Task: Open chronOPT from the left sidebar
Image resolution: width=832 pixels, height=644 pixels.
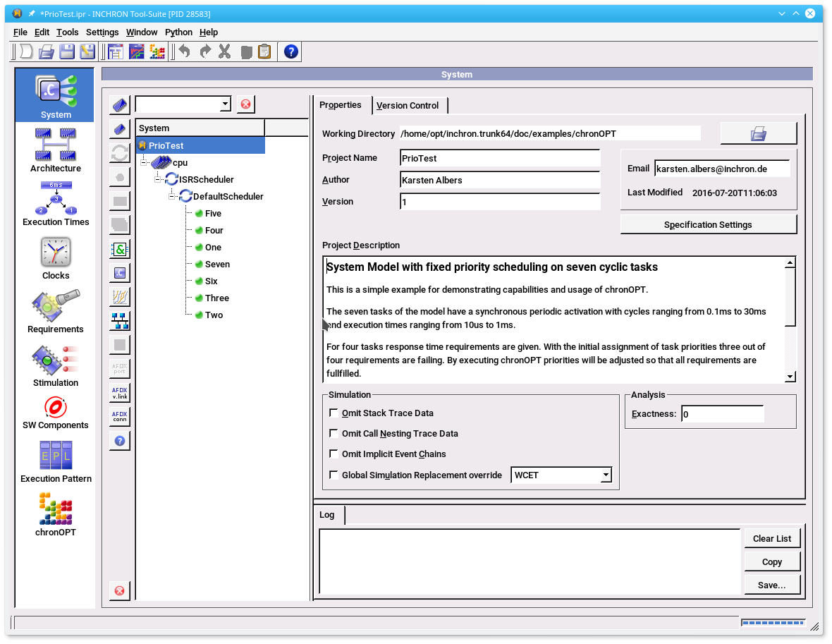Action: tap(55, 515)
